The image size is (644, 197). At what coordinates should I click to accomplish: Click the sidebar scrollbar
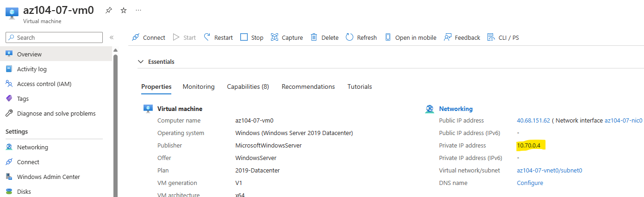click(115, 126)
